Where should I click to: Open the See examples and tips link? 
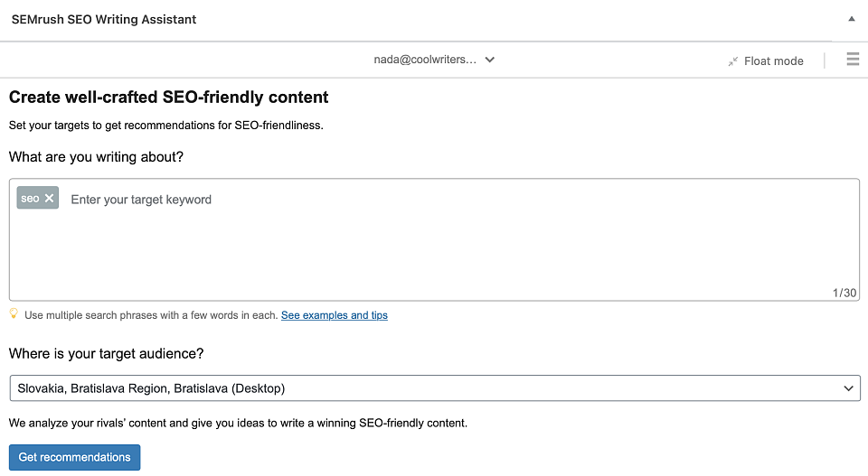click(335, 315)
